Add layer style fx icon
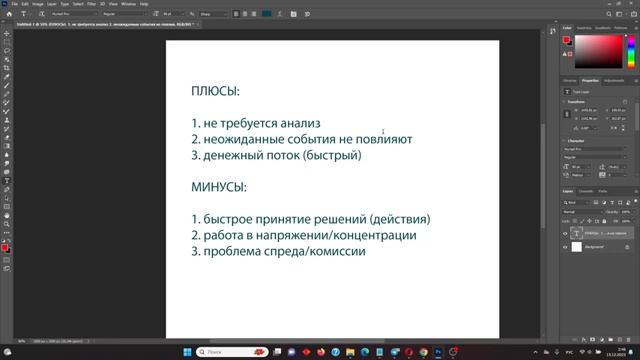The width and height of the screenshot is (640, 360). (x=584, y=340)
